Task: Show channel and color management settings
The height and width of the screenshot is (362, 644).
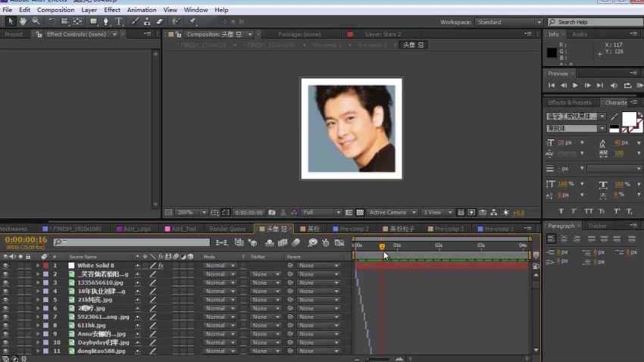Action: (x=294, y=213)
